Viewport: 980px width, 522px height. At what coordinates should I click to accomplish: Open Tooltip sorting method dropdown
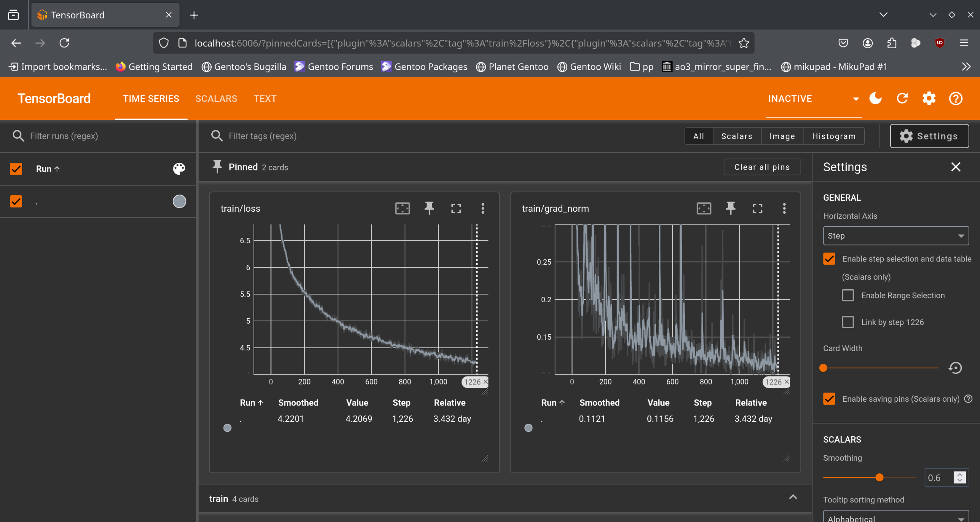(x=896, y=516)
